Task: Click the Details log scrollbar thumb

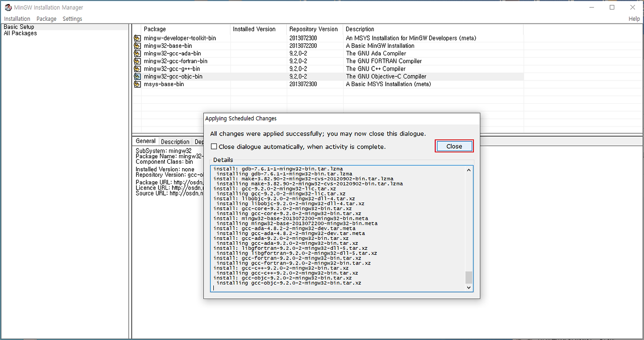Action: point(469,278)
